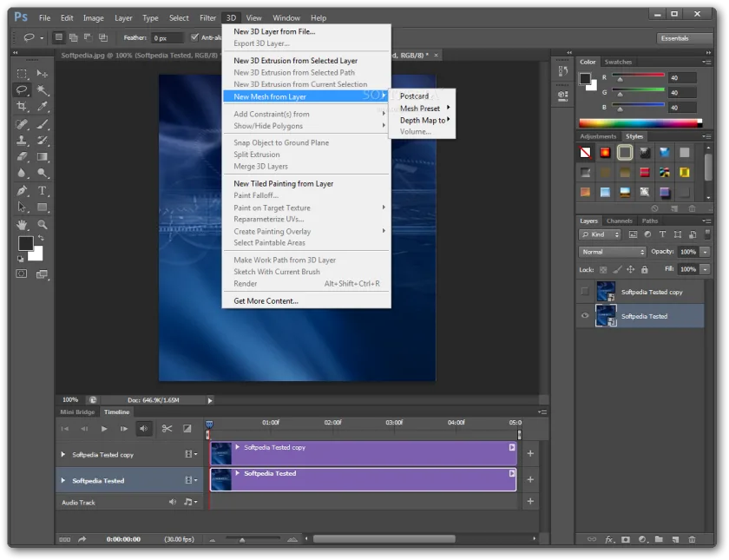Open the Normal blend mode dropdown

[x=613, y=252]
